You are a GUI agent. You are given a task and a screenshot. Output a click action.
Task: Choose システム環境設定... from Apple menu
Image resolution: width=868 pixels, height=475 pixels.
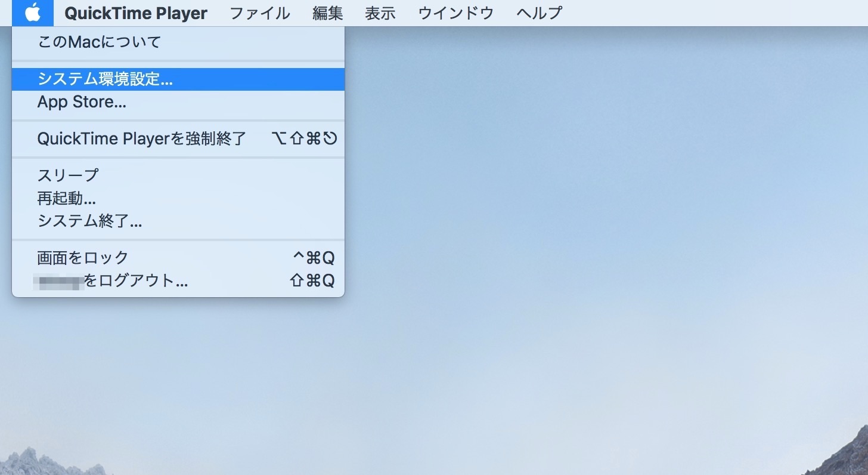[178, 79]
